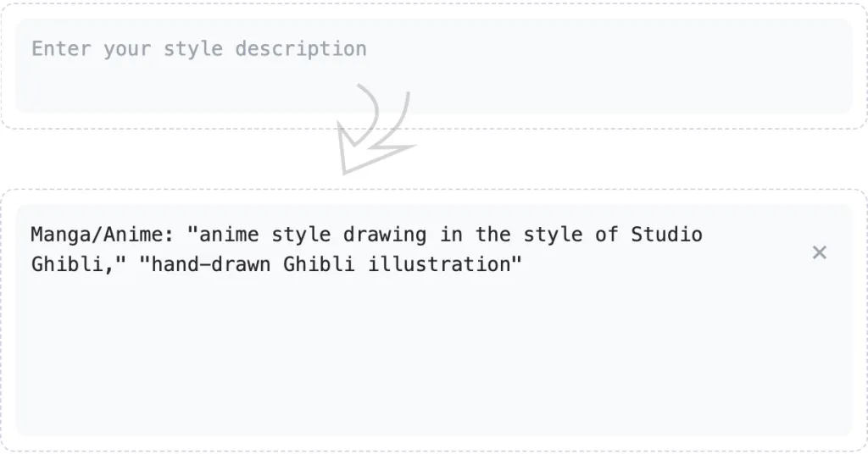Click the placeholder word 'Enter'

pyautogui.click(x=61, y=48)
